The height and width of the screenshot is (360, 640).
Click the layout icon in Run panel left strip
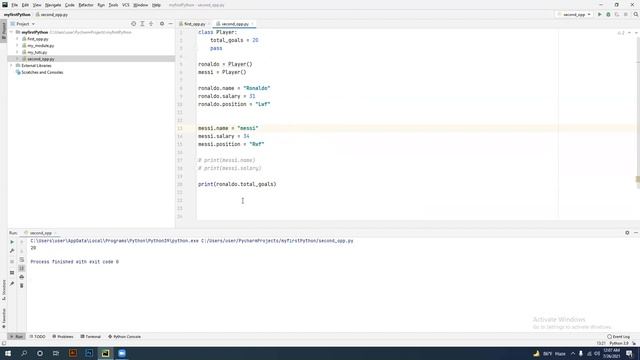coord(12,272)
